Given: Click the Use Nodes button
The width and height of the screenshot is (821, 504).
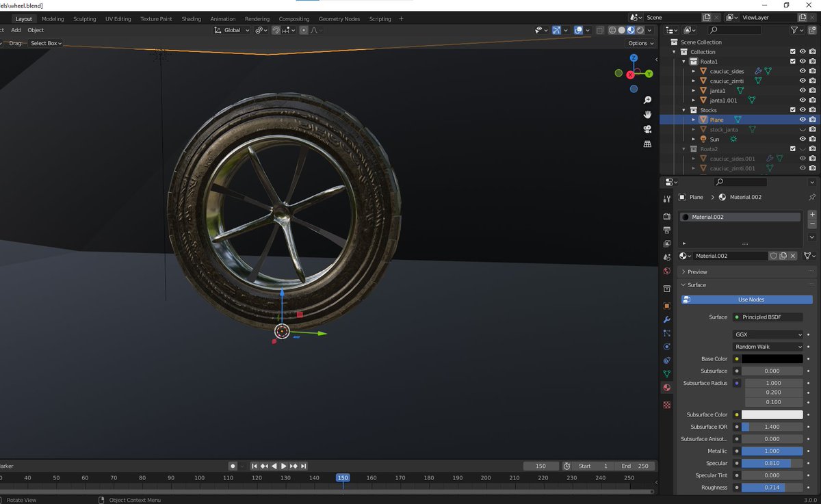Looking at the screenshot, I should click(x=746, y=300).
